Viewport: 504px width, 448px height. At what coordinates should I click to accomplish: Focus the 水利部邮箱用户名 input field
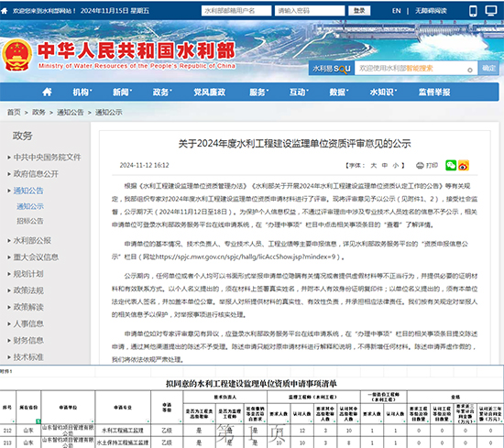pyautogui.click(x=236, y=11)
